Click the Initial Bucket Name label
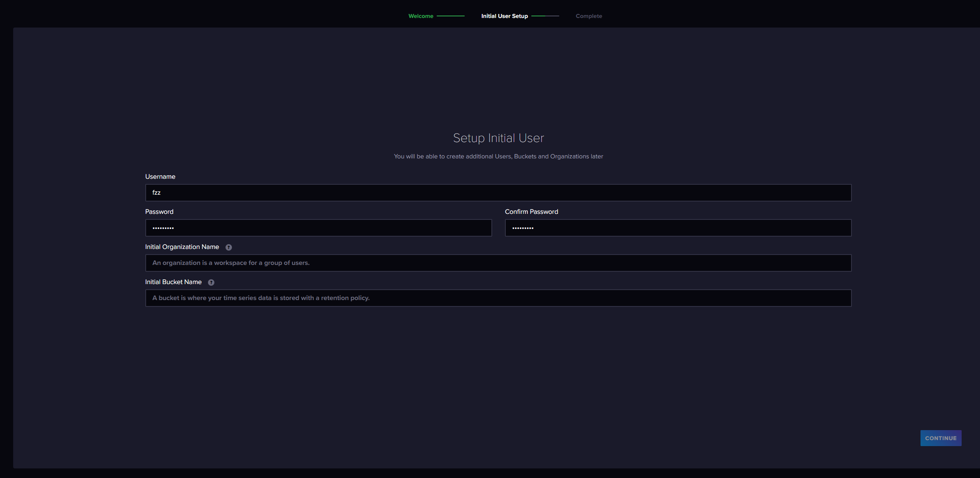Screen dimensions: 980x478 [x=173, y=282]
